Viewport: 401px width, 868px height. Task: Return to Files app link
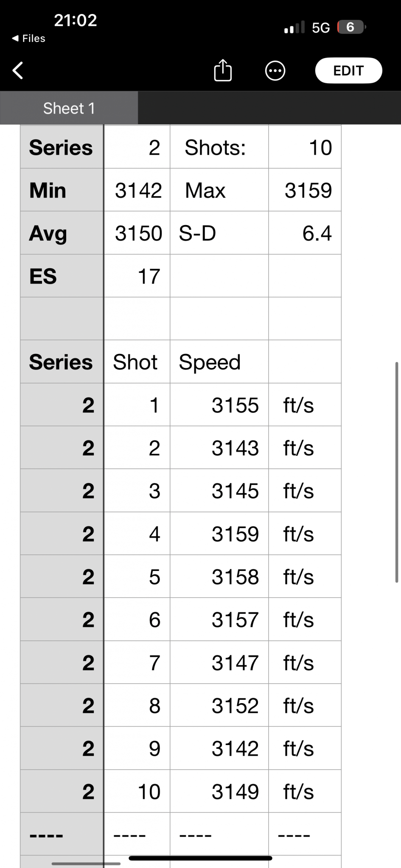[x=28, y=39]
